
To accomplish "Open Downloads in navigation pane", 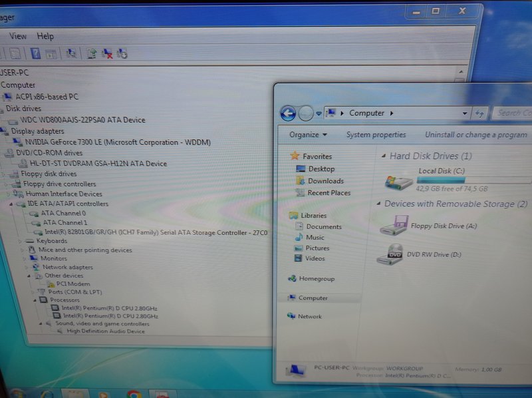I will [326, 181].
